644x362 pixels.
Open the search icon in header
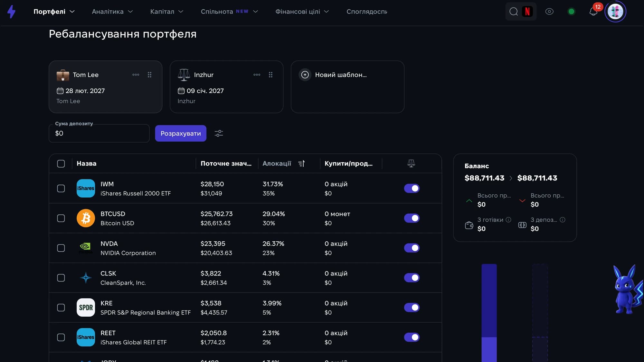pyautogui.click(x=514, y=12)
